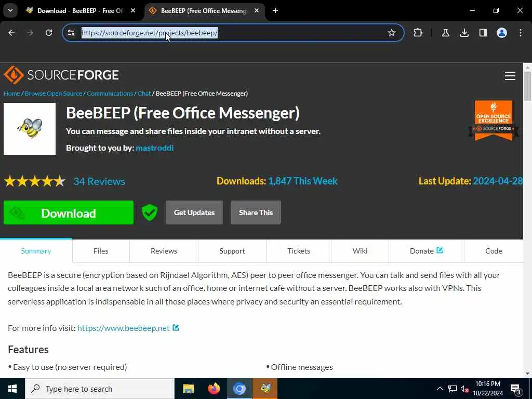Open Chat breadcrumb link

[x=144, y=94]
